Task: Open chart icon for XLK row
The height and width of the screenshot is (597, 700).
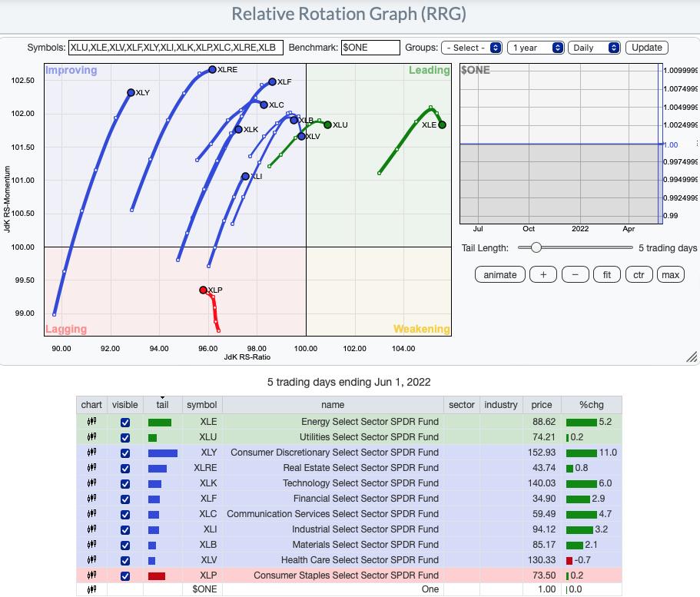Action: pyautogui.click(x=91, y=483)
